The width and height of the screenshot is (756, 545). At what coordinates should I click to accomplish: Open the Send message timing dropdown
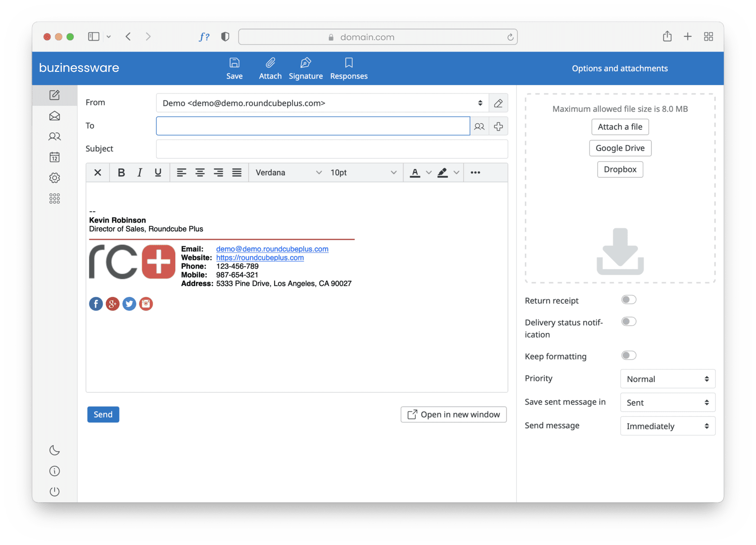667,426
